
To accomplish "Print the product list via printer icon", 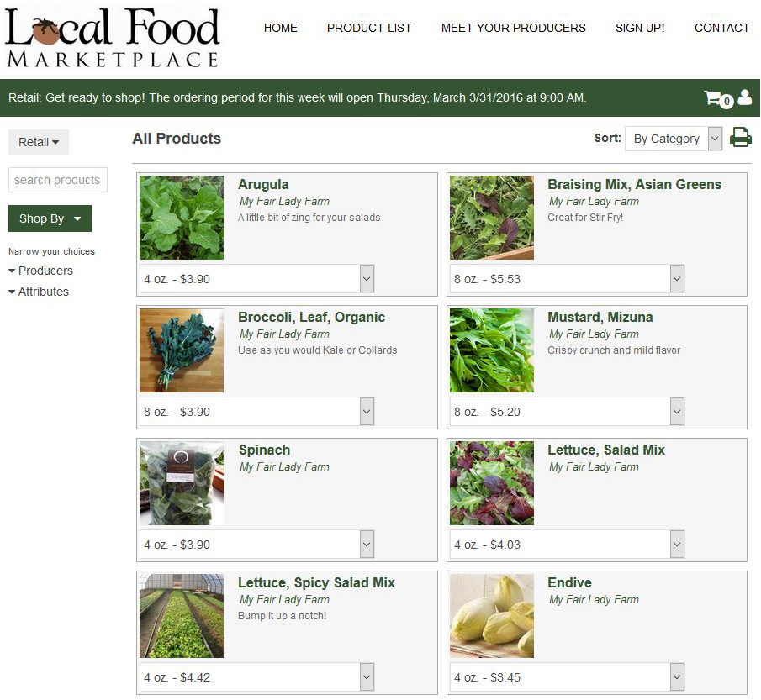I will click(741, 137).
